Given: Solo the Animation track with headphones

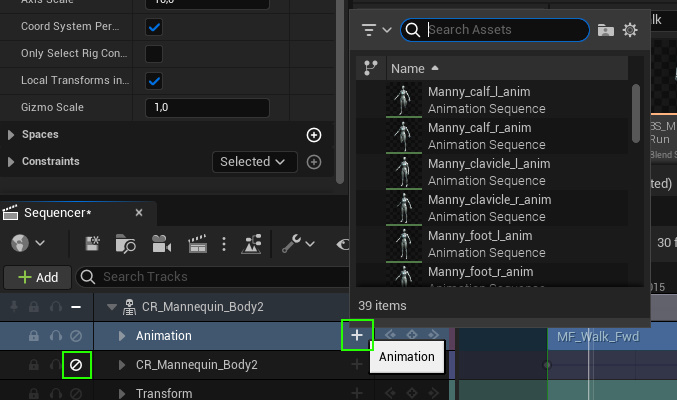Looking at the screenshot, I should 56,336.
